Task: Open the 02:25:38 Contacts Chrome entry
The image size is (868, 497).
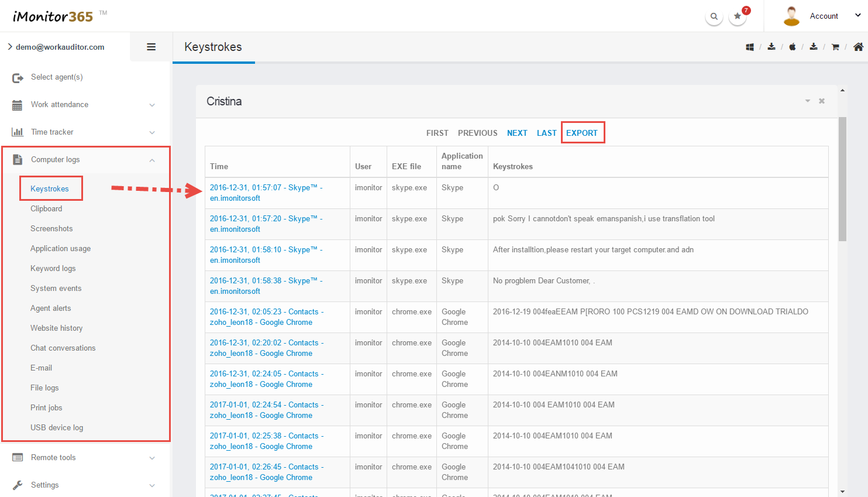Action: point(267,441)
